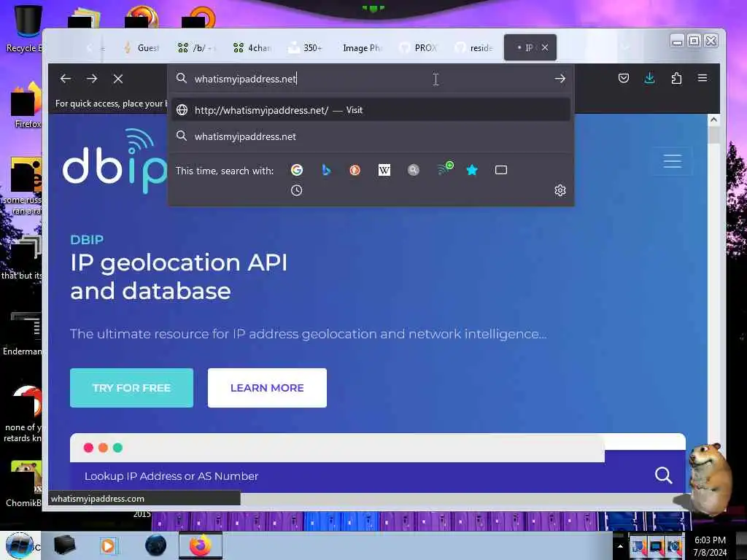747x560 pixels.
Task: Search only in bookmarks star icon
Action: (472, 170)
